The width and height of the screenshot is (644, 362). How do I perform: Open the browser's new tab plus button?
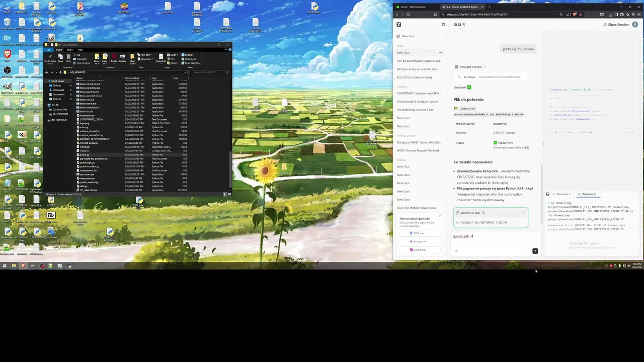[x=489, y=7]
